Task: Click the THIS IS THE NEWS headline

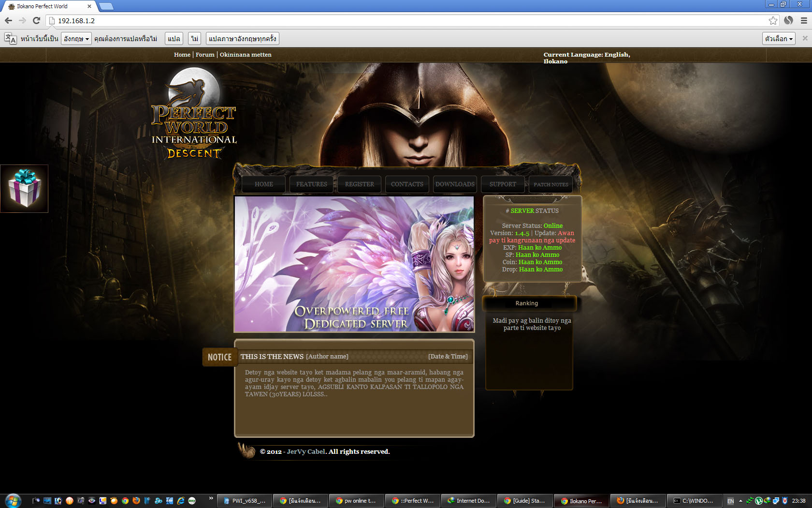Action: (x=272, y=357)
